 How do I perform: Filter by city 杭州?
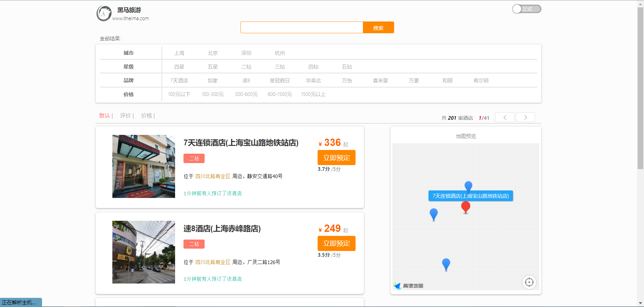click(280, 53)
